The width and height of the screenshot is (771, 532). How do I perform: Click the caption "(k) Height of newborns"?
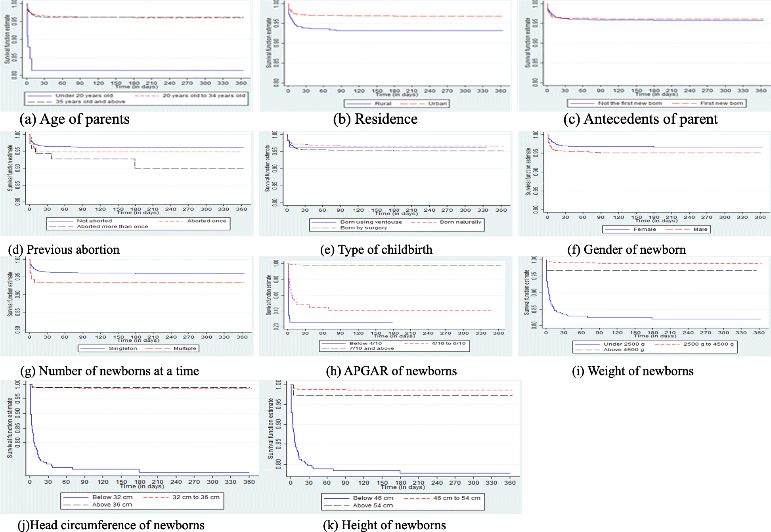click(x=385, y=525)
